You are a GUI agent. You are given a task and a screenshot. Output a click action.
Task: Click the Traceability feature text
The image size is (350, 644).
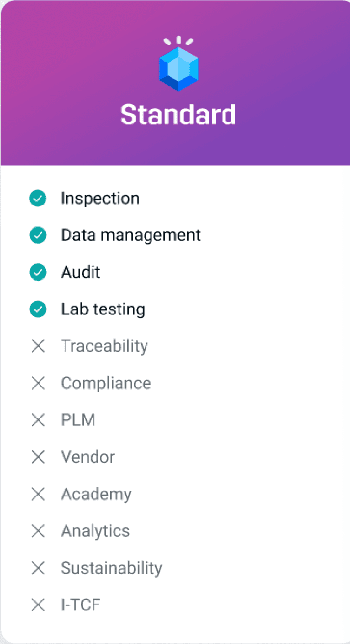[x=104, y=346]
